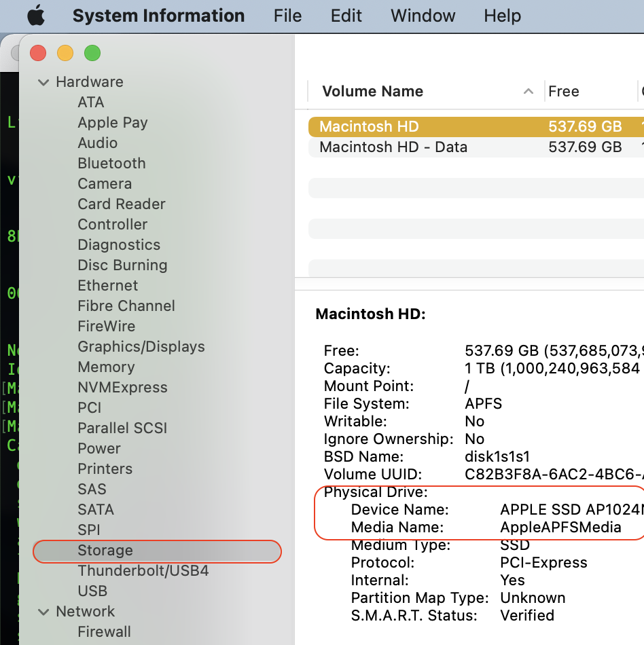Select NVMExpress in the sidebar
This screenshot has width=644, height=645.
123,388
